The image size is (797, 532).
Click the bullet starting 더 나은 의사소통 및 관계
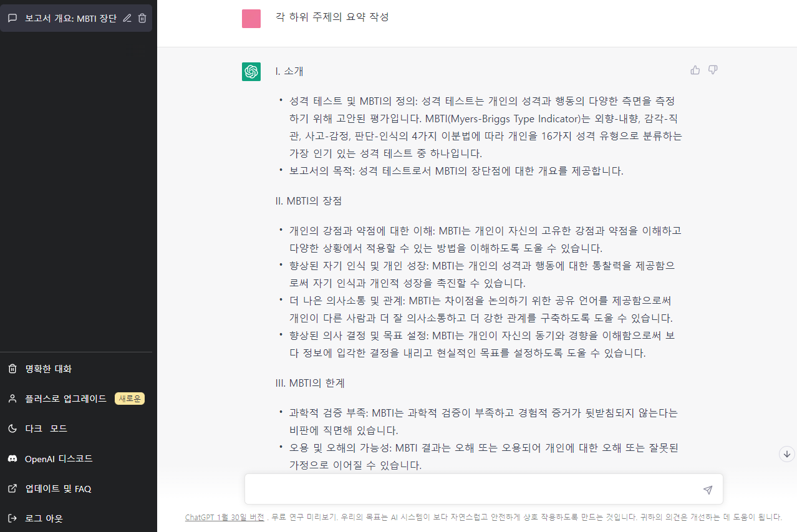[x=481, y=309]
